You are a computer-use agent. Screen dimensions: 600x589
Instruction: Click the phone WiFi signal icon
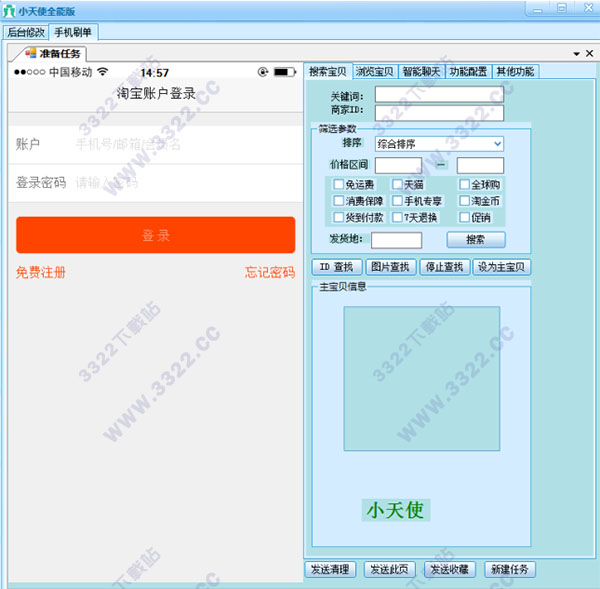(103, 72)
